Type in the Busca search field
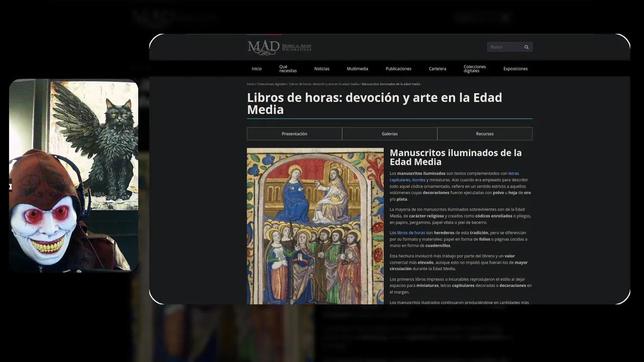 505,47
